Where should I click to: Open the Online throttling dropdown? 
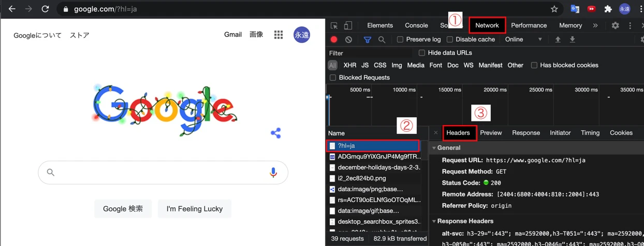click(x=524, y=39)
